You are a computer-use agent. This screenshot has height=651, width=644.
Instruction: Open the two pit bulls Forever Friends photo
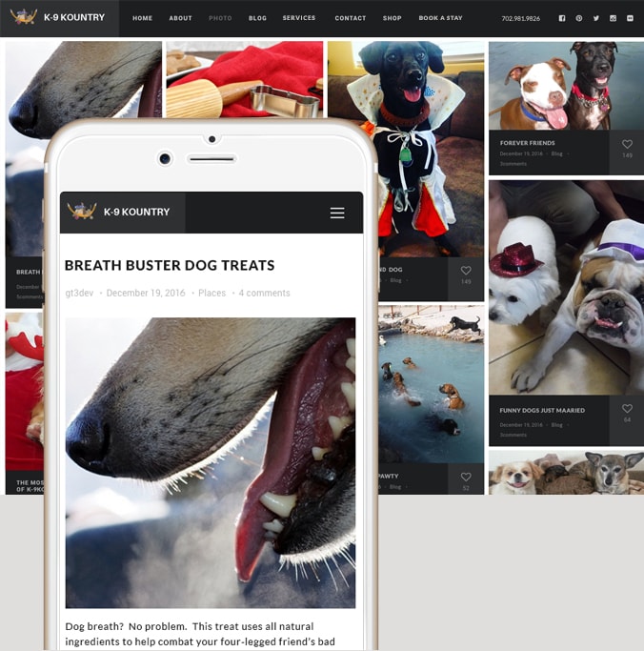(566, 86)
